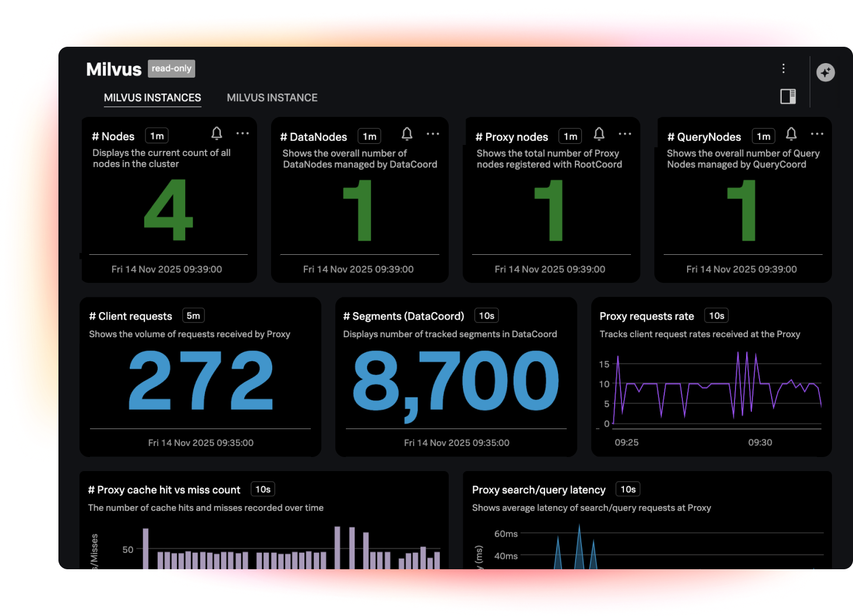The image size is (853, 616).
Task: Click the description under Proxy requests rate
Action: 700,334
